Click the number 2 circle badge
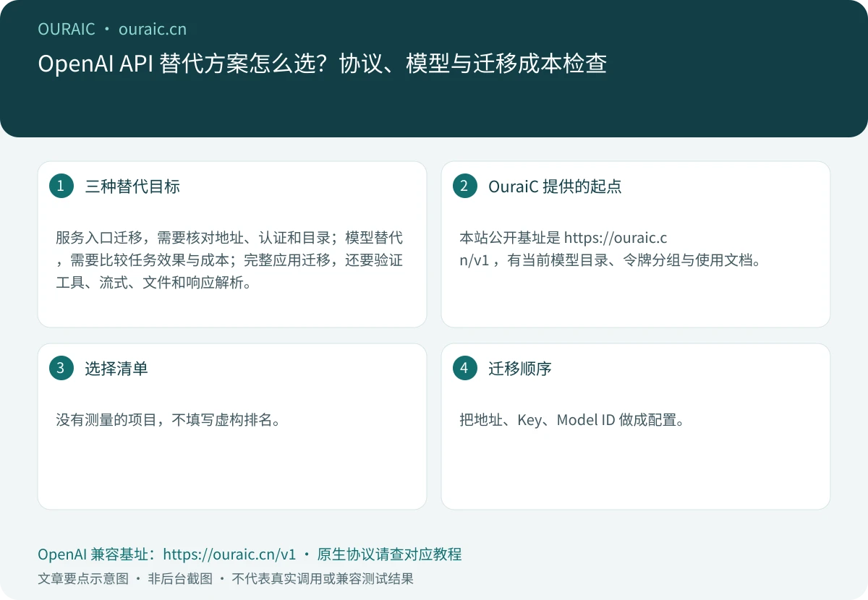This screenshot has width=868, height=600. point(464,186)
